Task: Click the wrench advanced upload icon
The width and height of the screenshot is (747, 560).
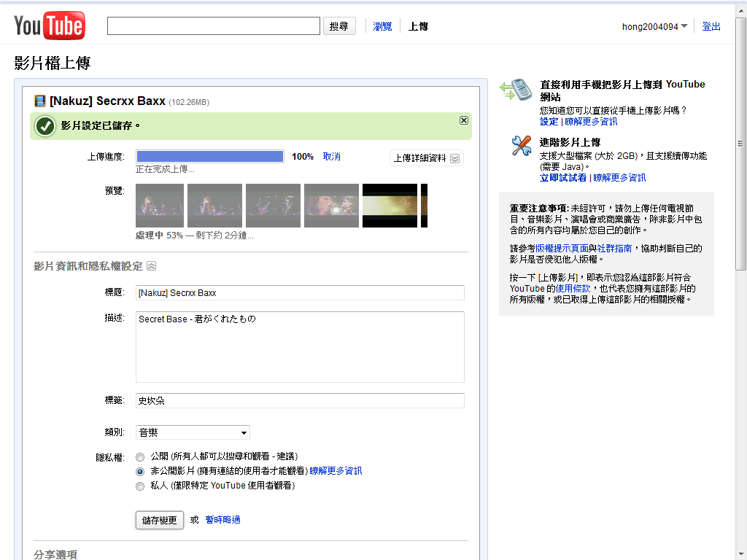Action: (x=521, y=146)
